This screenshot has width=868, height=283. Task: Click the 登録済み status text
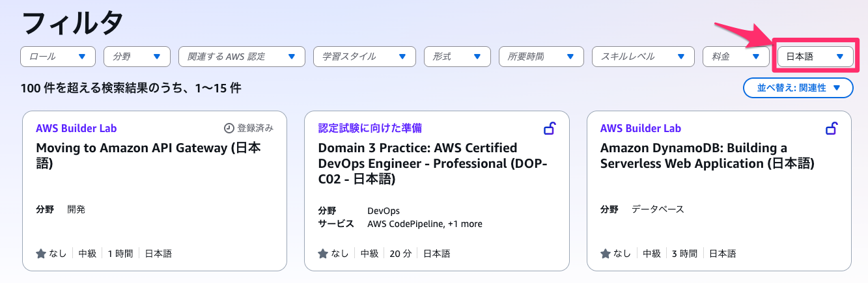[x=255, y=128]
